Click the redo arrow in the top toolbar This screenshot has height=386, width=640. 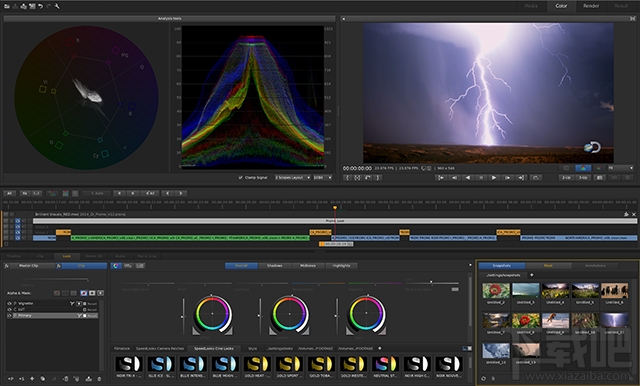pyautogui.click(x=49, y=6)
